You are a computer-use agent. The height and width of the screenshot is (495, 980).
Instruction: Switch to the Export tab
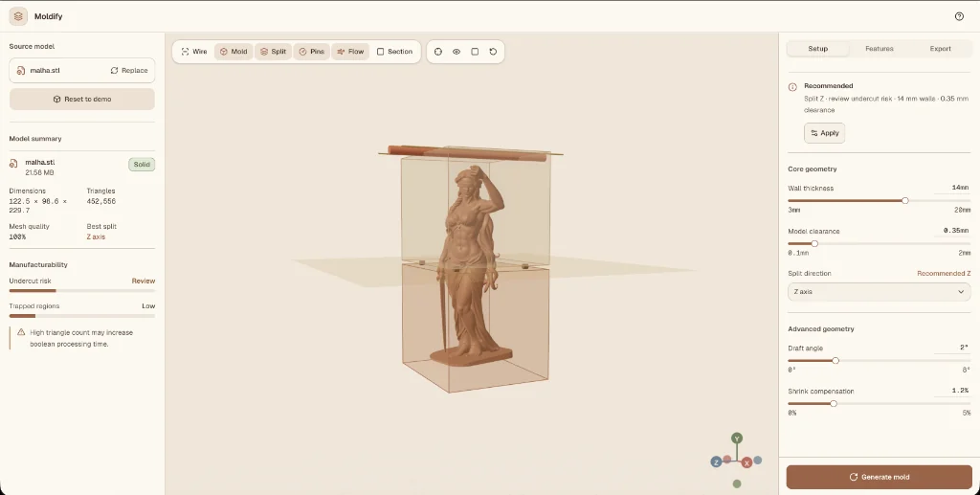pos(940,49)
